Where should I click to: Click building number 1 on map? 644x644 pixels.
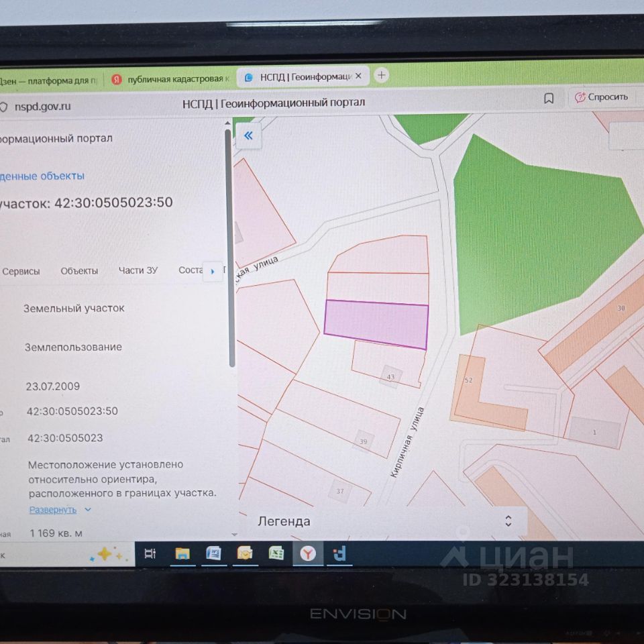pos(594,432)
